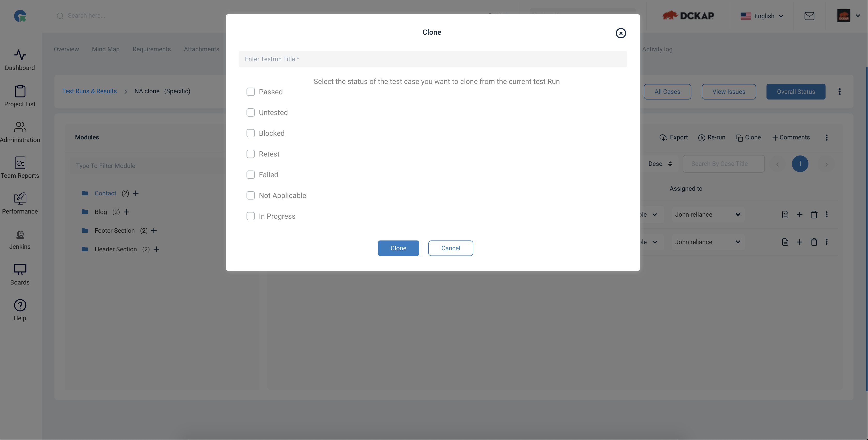Click the Clone toolbar item behind dialog

[x=748, y=138]
